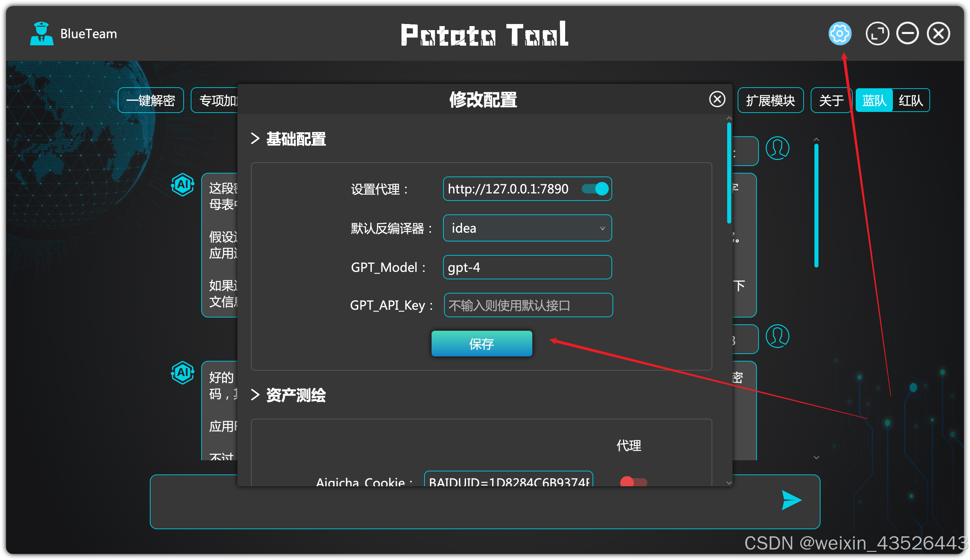970x560 pixels.
Task: Click the 关于 button
Action: 831,101
